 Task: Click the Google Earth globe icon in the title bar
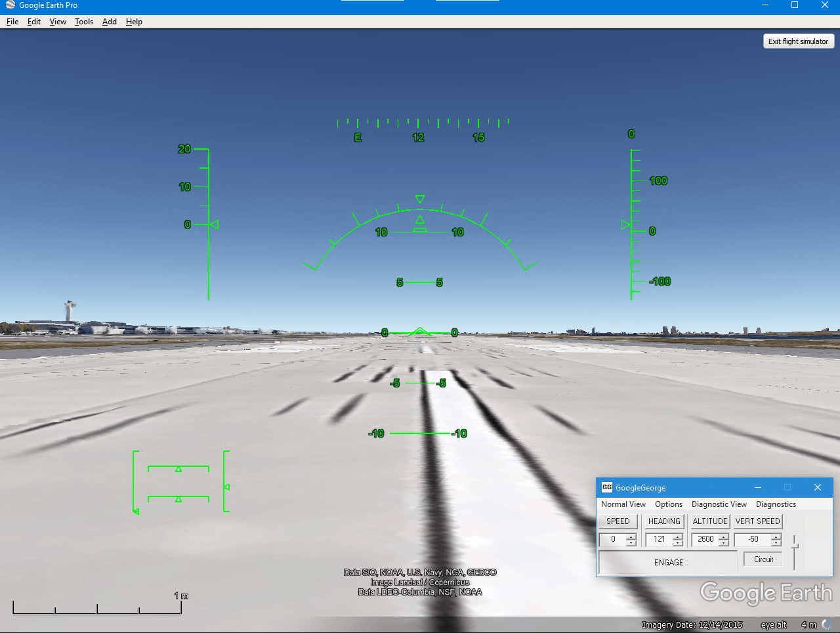coord(9,5)
